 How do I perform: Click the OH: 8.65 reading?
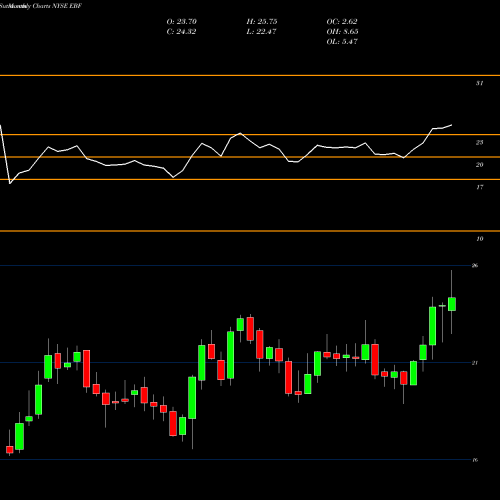[342, 32]
